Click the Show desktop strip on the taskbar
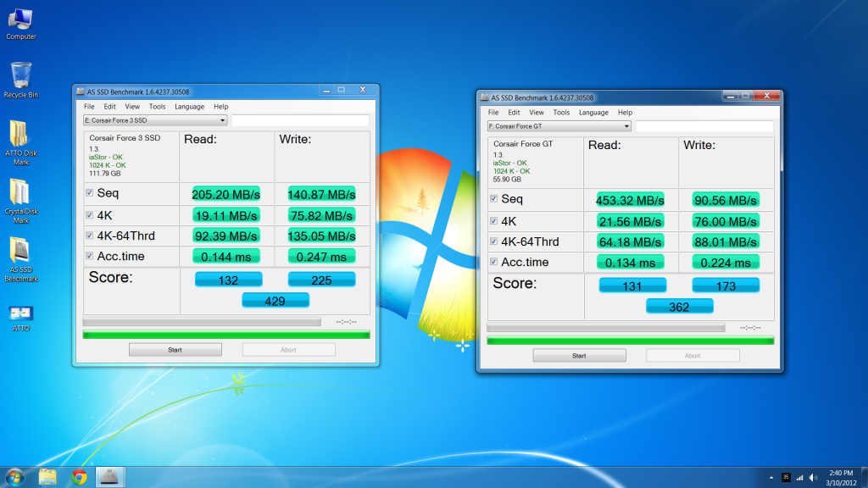Viewport: 868px width, 488px height. [864, 478]
